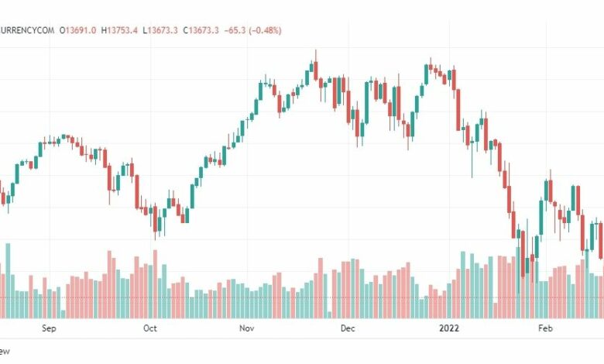The height and width of the screenshot is (364, 604).
Task: Select the Dec marker on time axis
Action: (348, 328)
